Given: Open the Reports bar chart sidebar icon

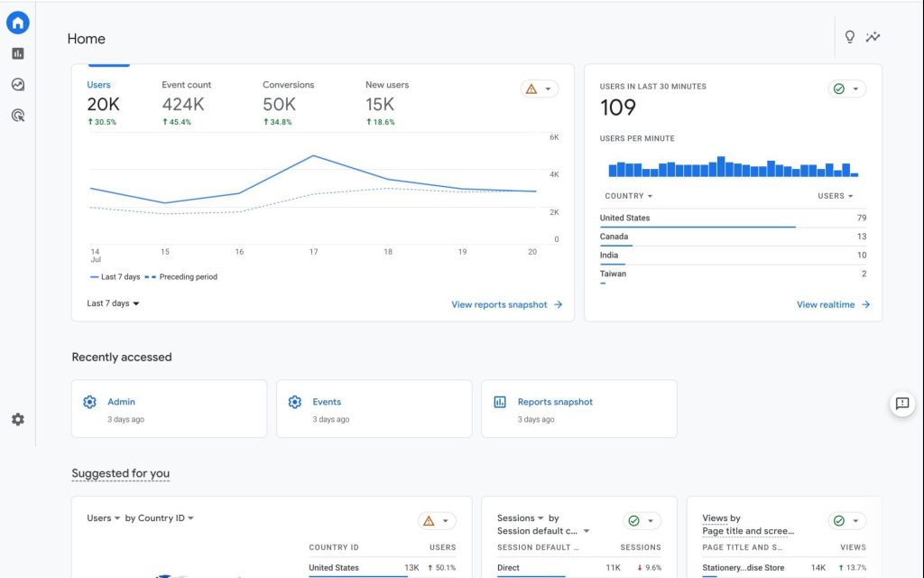Looking at the screenshot, I should point(18,53).
